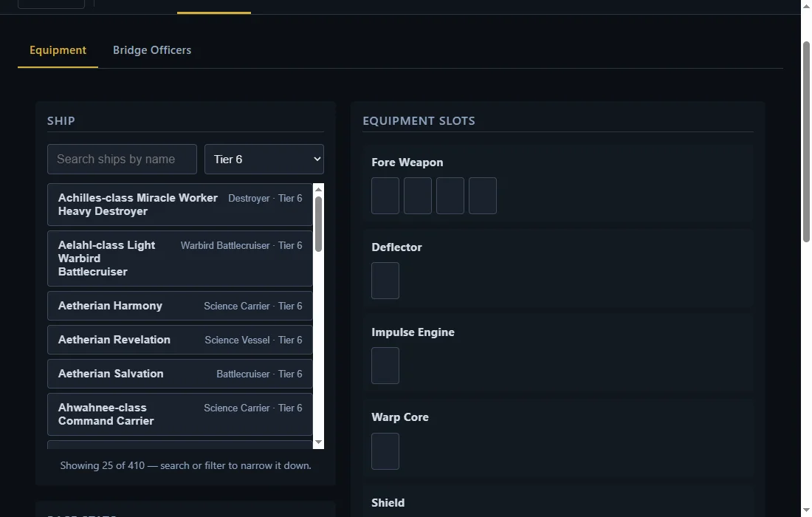812x517 pixels.
Task: Open the second Fore Weapon slot
Action: click(418, 196)
